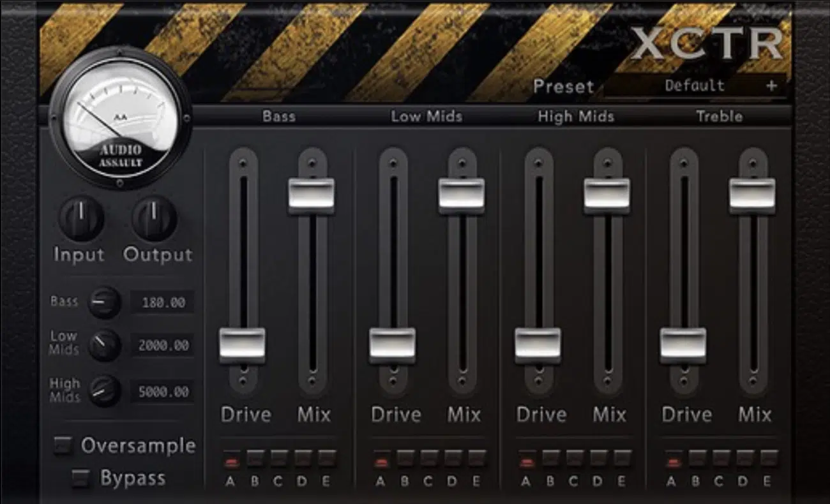
Task: Select saturation type A for Low Mids
Action: click(382, 459)
